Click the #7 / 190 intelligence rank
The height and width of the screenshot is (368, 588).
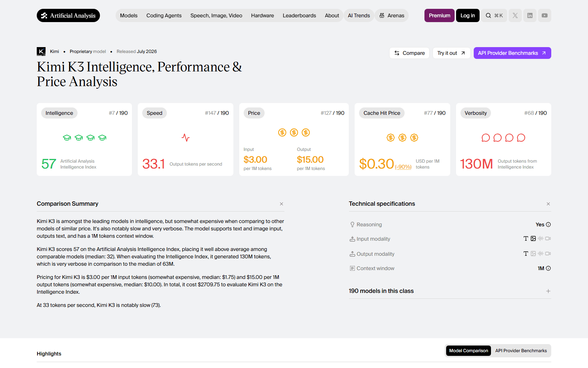[118, 113]
